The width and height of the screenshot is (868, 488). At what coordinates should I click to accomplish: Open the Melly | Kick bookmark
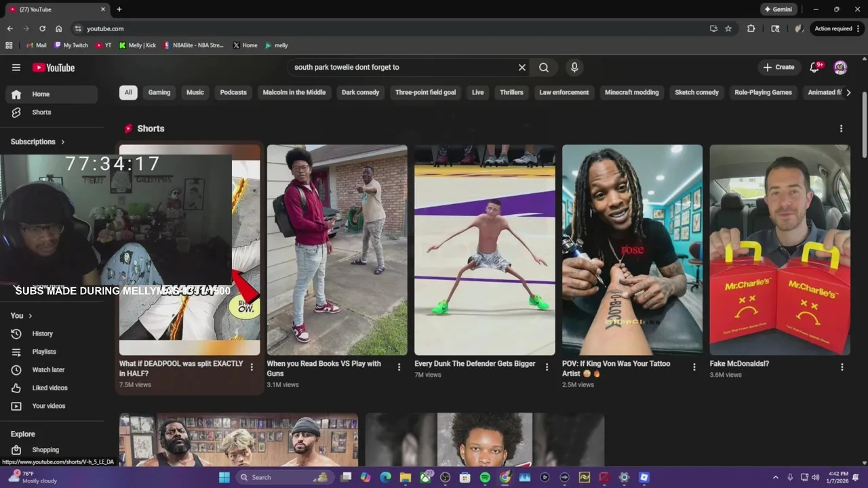point(137,45)
